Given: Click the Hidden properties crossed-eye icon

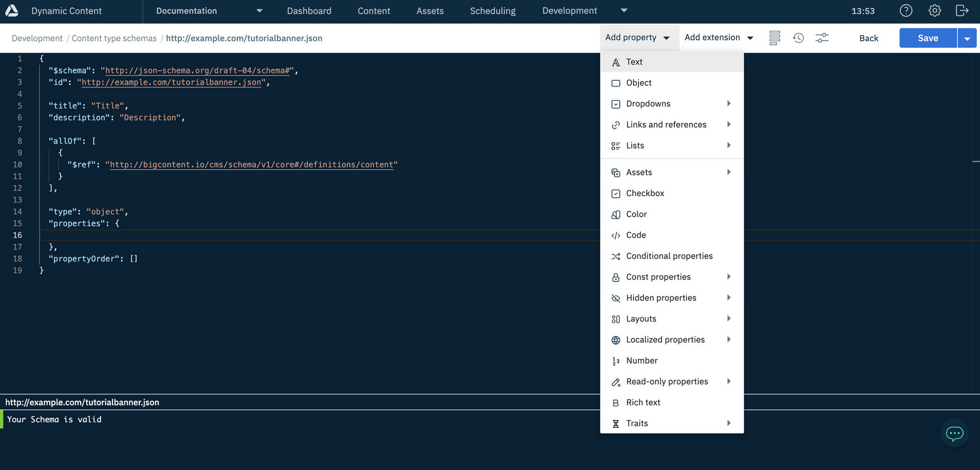Looking at the screenshot, I should (x=616, y=298).
